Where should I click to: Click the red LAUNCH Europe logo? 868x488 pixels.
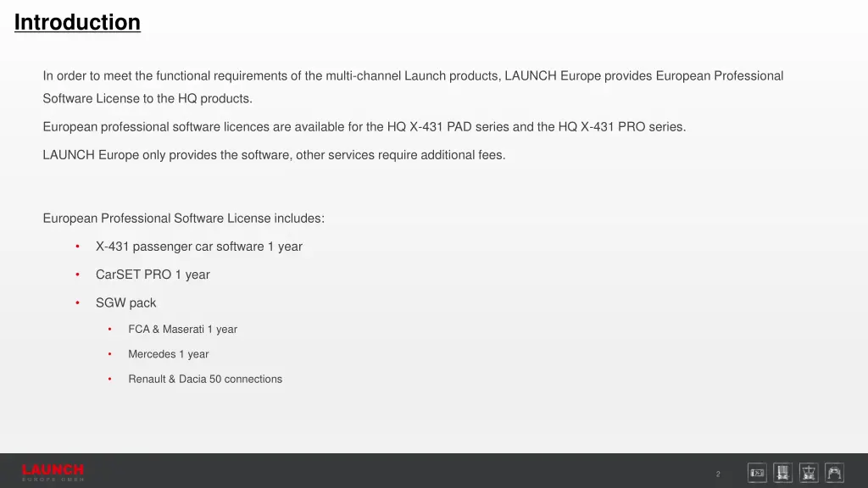(x=53, y=473)
